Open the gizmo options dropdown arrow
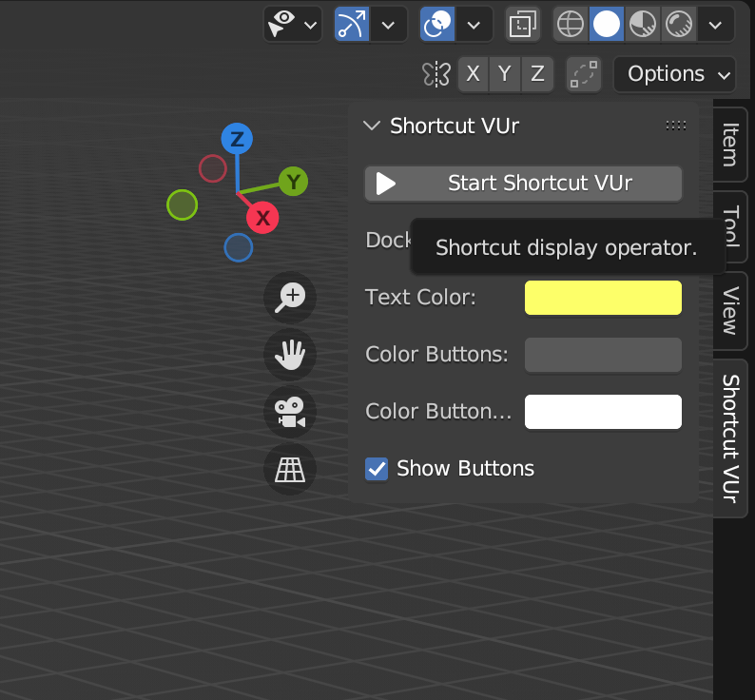755x700 pixels. point(388,25)
